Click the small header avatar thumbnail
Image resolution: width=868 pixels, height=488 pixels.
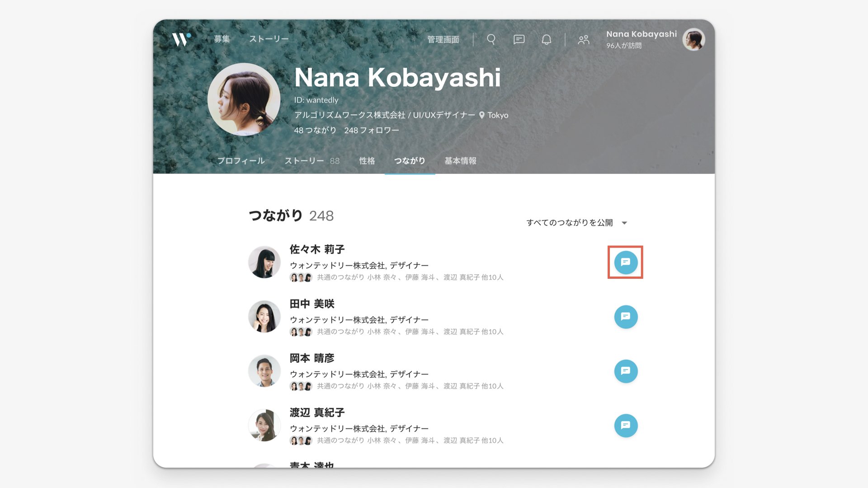693,40
